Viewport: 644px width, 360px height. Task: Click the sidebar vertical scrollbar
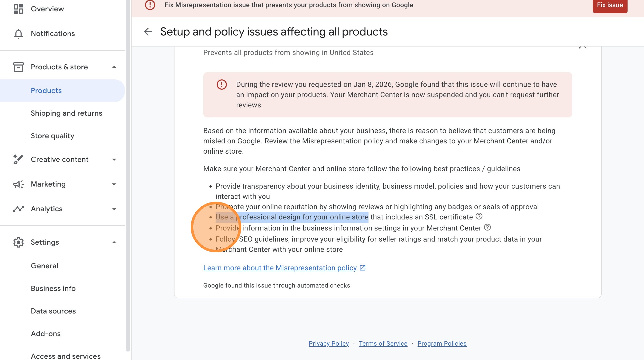point(128,175)
